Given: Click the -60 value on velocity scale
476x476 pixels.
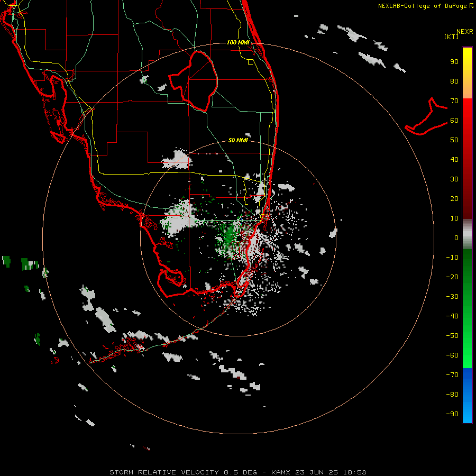Looking at the screenshot, I should point(452,355).
